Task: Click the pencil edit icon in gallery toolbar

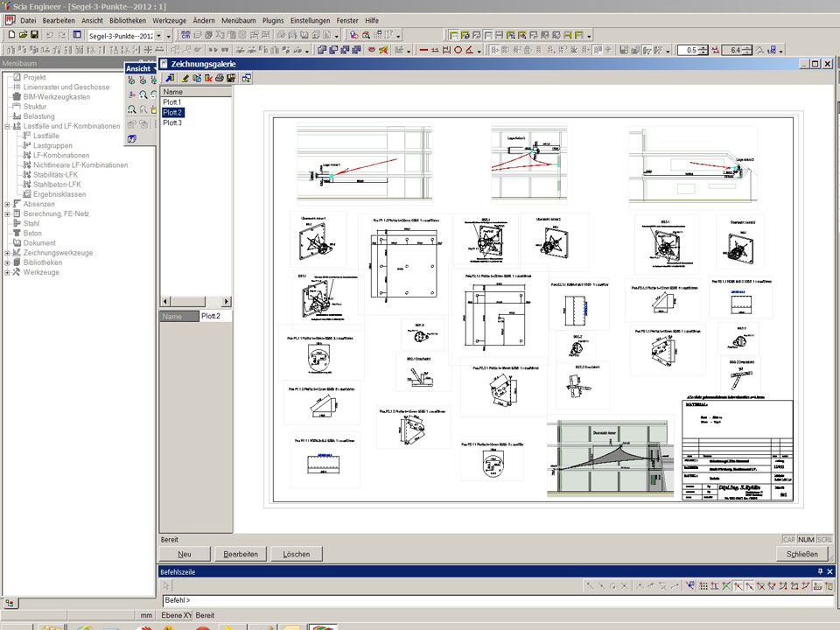Action: coord(185,79)
